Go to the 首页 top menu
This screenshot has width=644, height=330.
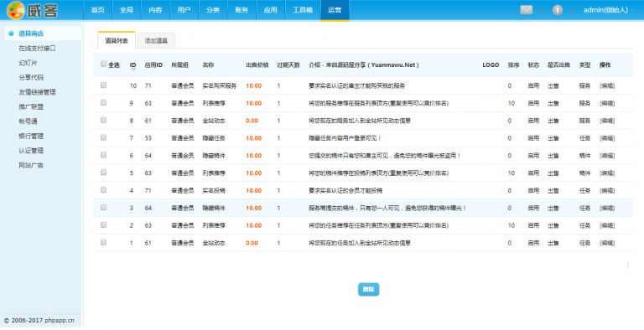pyautogui.click(x=98, y=10)
